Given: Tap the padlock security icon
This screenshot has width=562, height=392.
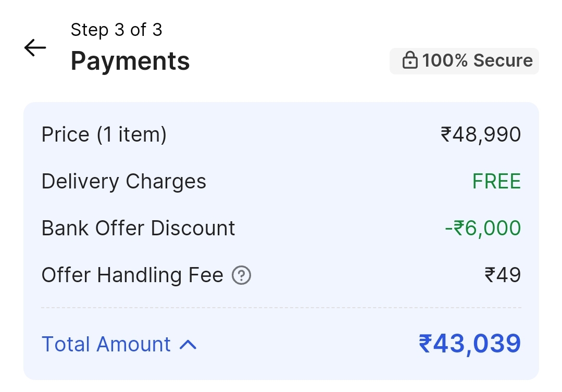Looking at the screenshot, I should [x=410, y=61].
